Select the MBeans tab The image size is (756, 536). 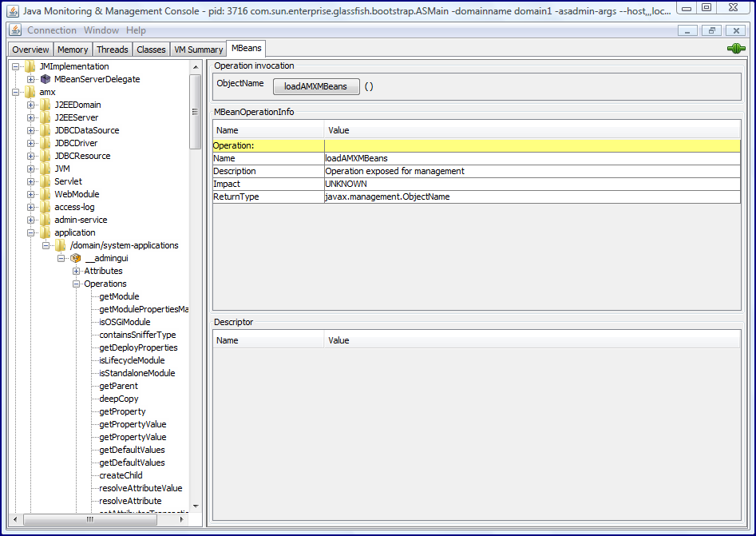[x=246, y=48]
